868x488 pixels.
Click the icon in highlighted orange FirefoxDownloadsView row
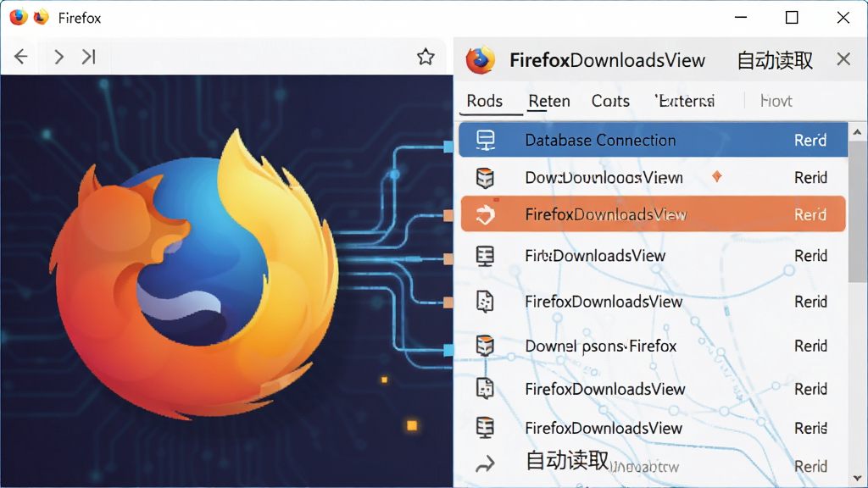[486, 214]
